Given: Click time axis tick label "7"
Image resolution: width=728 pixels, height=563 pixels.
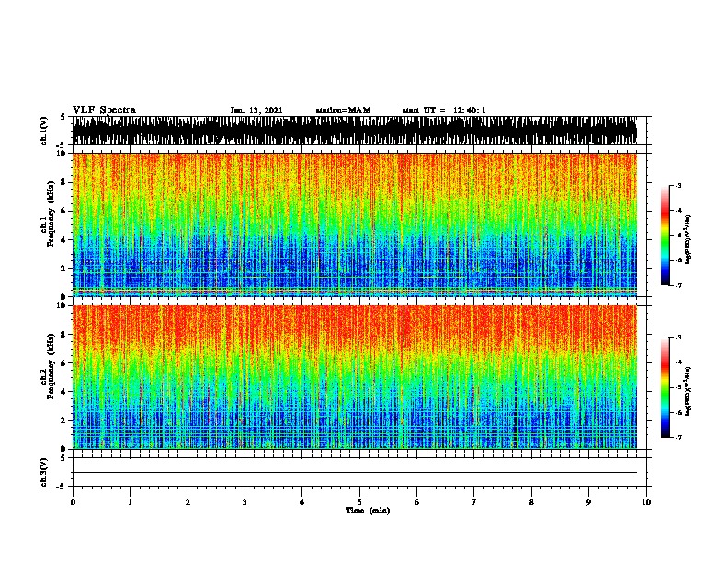Looking at the screenshot, I should [474, 502].
